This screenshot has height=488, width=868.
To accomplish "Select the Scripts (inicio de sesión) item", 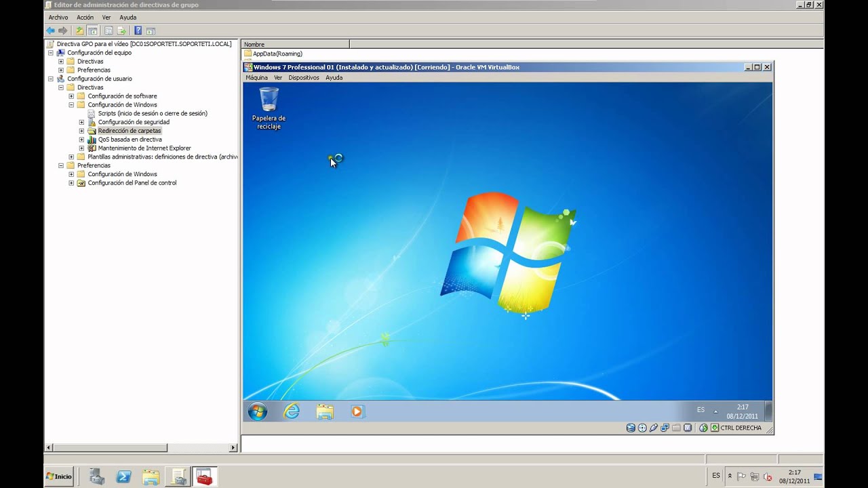I will [153, 113].
